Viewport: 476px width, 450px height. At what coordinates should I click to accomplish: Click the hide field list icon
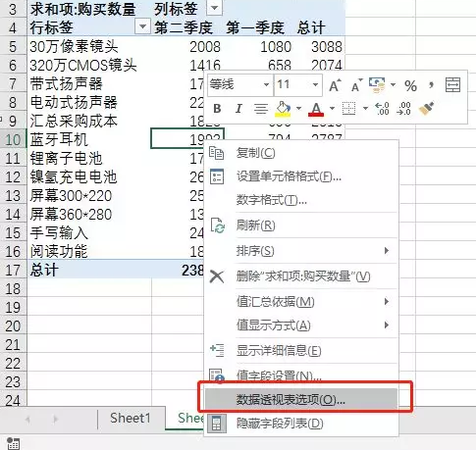[x=216, y=424]
